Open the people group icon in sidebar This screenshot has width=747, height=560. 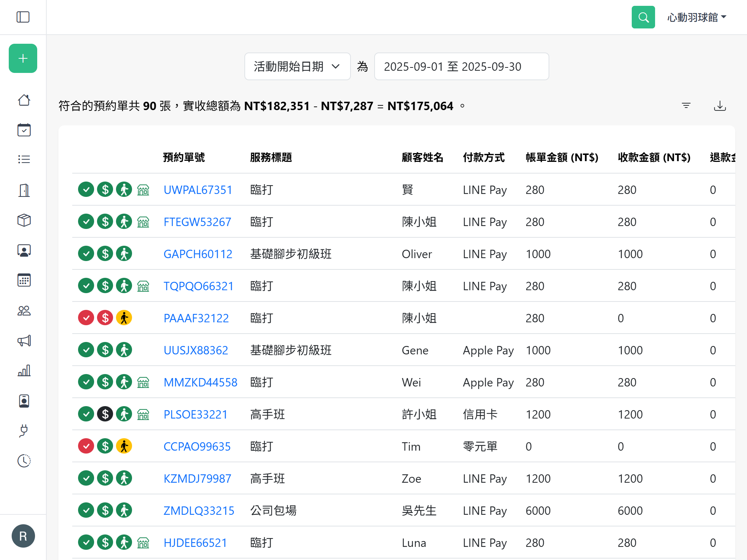24,311
